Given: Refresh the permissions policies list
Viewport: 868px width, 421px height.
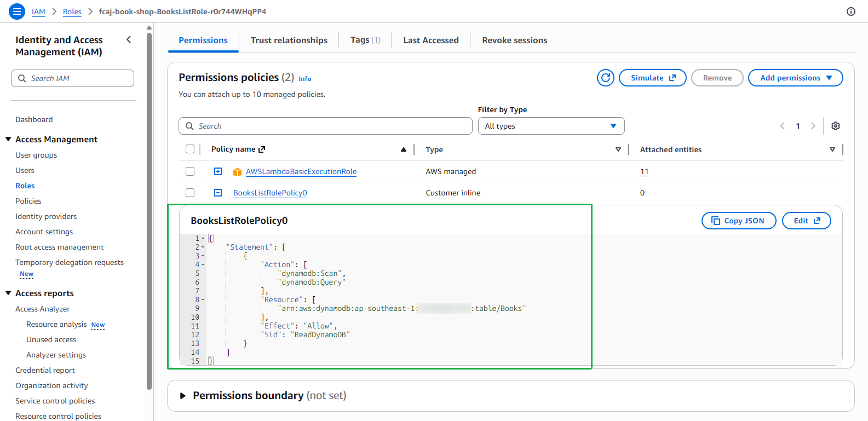Looking at the screenshot, I should coord(606,78).
